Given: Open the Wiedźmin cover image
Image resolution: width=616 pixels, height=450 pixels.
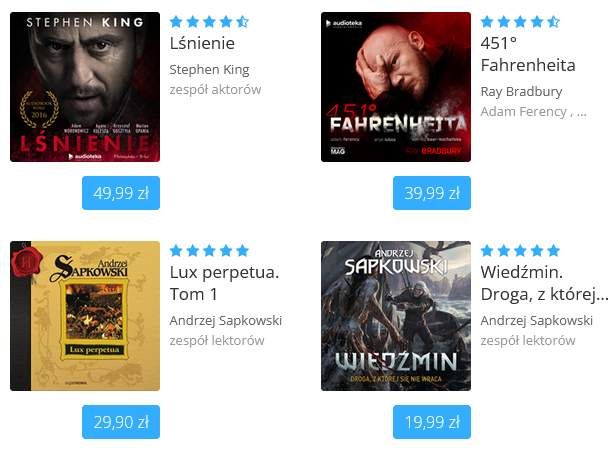Looking at the screenshot, I should tap(396, 316).
